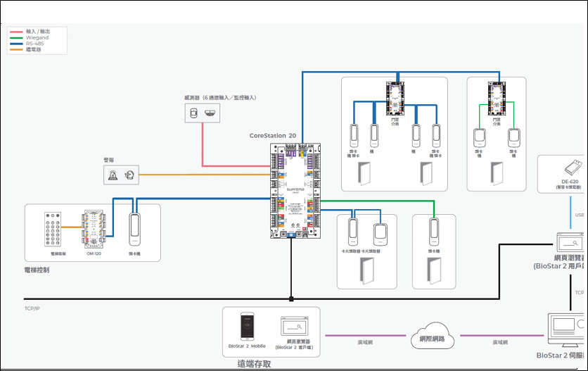Viewport: 588px width, 371px height.
Task: Click the alarm siren light icon
Action: click(x=112, y=175)
